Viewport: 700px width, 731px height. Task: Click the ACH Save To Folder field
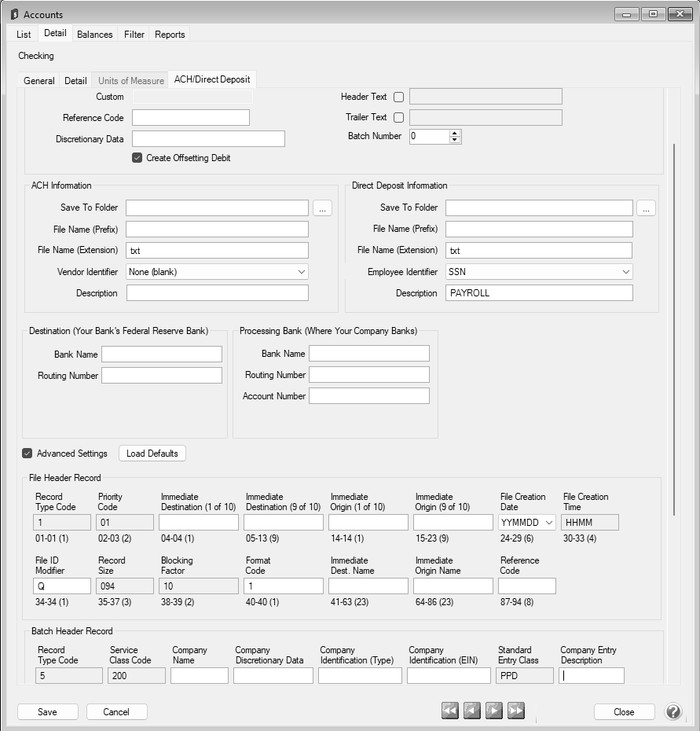point(217,208)
